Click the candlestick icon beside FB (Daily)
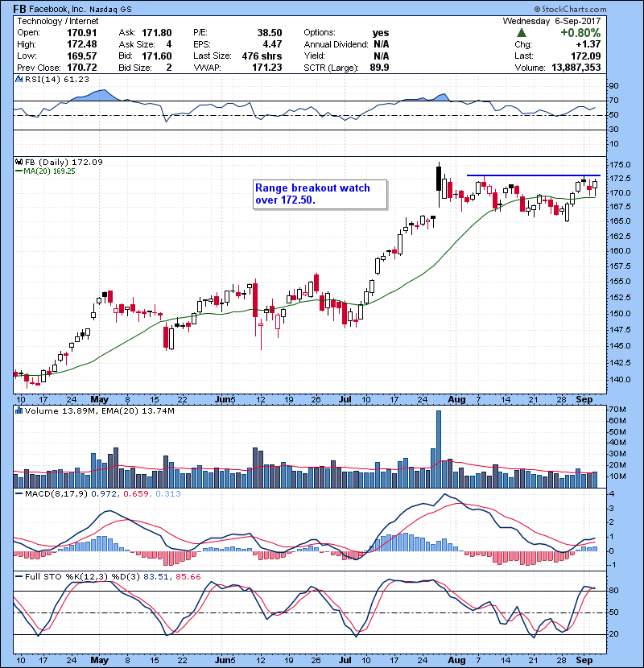 tap(19, 162)
